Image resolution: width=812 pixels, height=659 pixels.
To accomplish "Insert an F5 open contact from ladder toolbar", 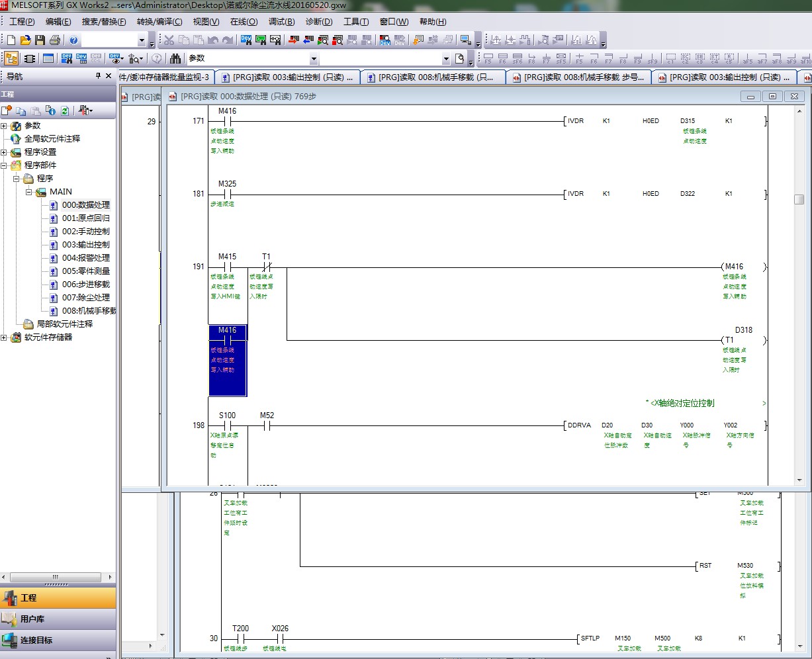I will pos(488,58).
